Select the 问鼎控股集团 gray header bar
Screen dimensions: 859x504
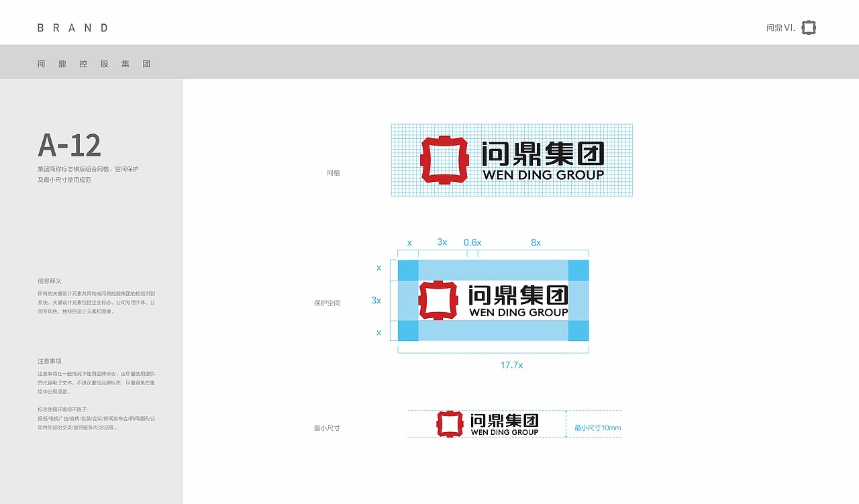93,63
